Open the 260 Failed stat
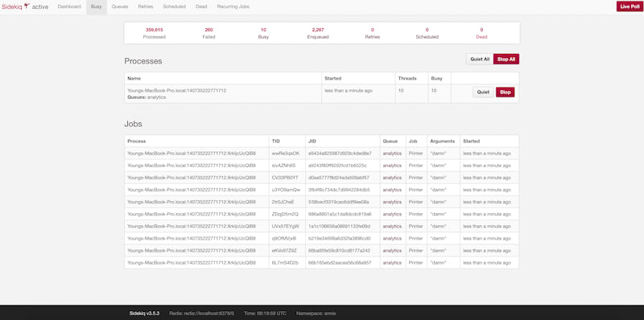This screenshot has height=320, width=644. tap(208, 33)
